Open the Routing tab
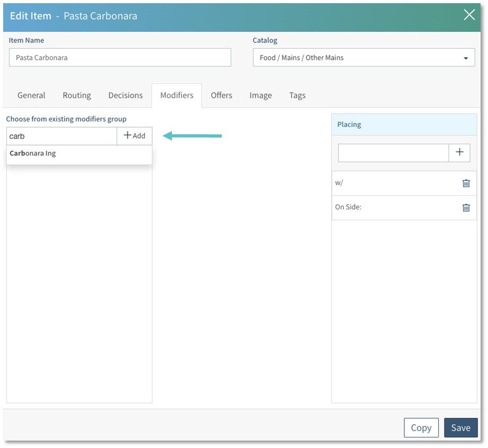 (x=77, y=95)
